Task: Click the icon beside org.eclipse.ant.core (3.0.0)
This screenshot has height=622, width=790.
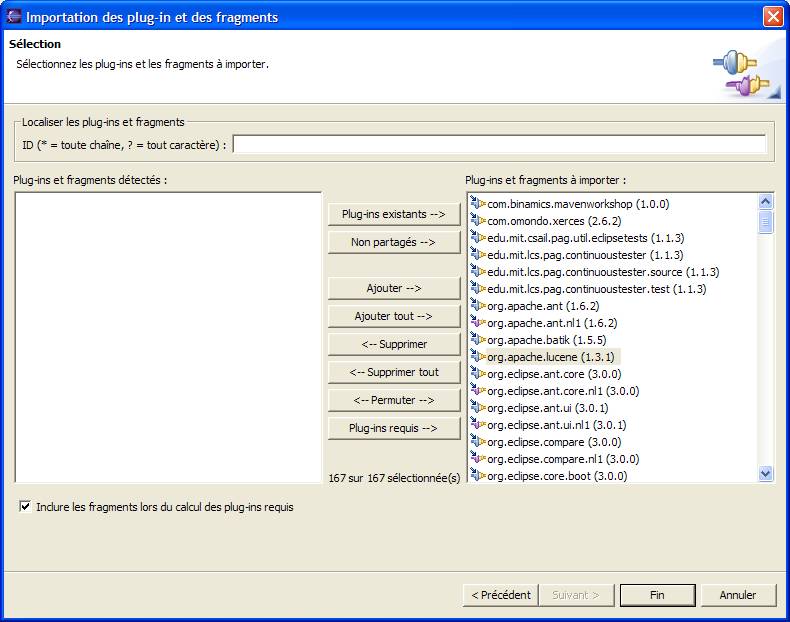Action: click(477, 374)
